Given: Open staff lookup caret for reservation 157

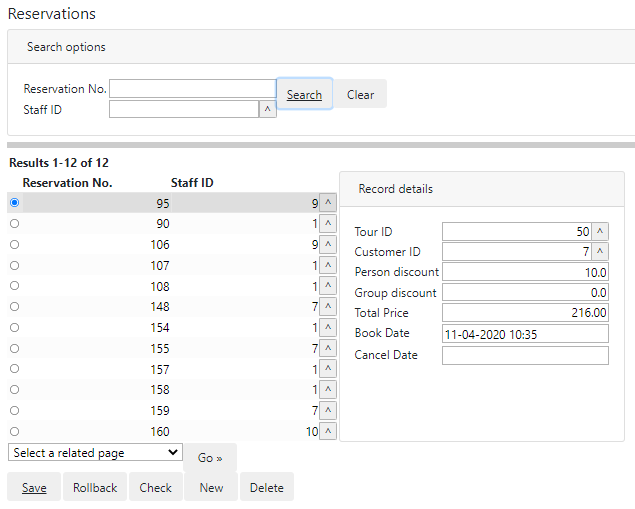Looking at the screenshot, I should 328,369.
